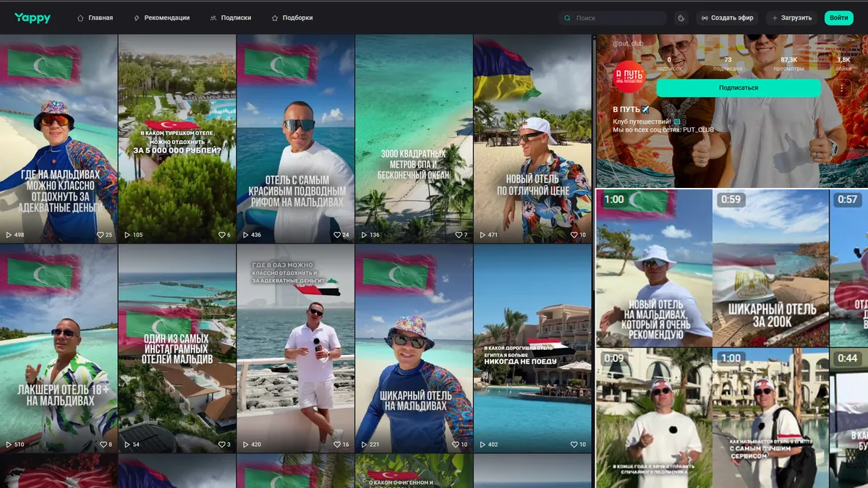
Task: Play the С самым лучшим сервисом video
Action: click(x=770, y=418)
